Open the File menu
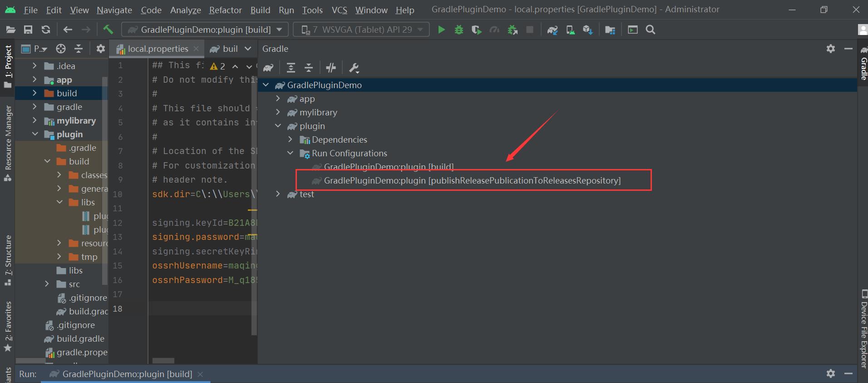This screenshot has height=383, width=868. (x=30, y=10)
